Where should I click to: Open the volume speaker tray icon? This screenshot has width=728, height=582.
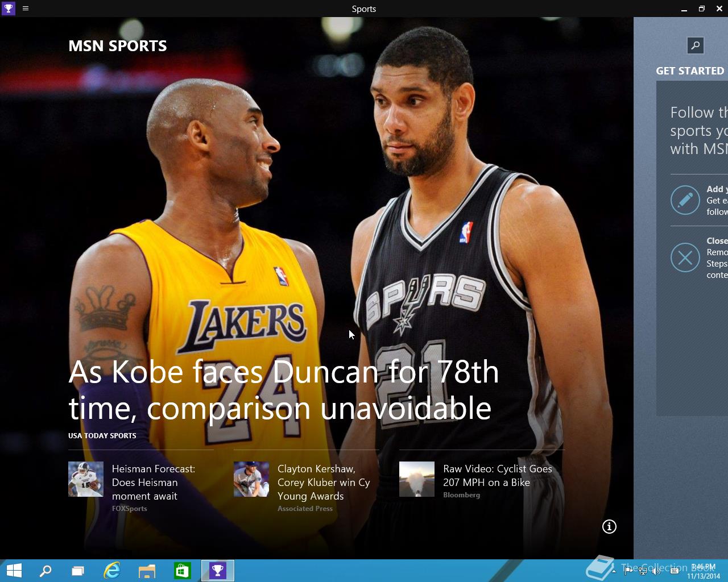(657, 571)
